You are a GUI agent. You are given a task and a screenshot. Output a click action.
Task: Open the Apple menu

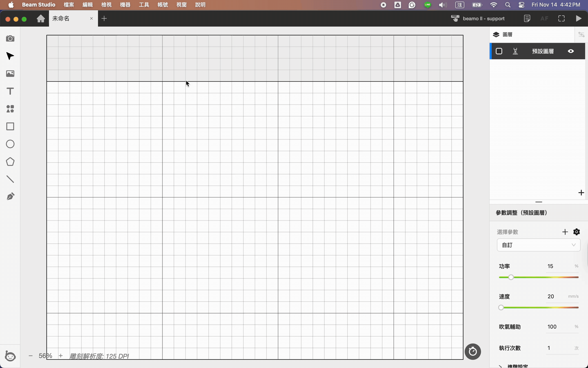[x=11, y=5]
